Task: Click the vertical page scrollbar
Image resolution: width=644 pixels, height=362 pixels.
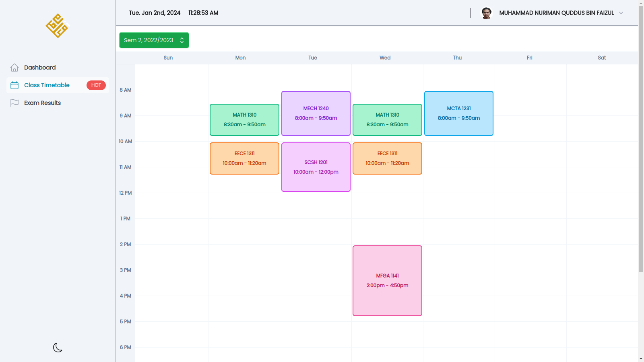Action: [641, 137]
